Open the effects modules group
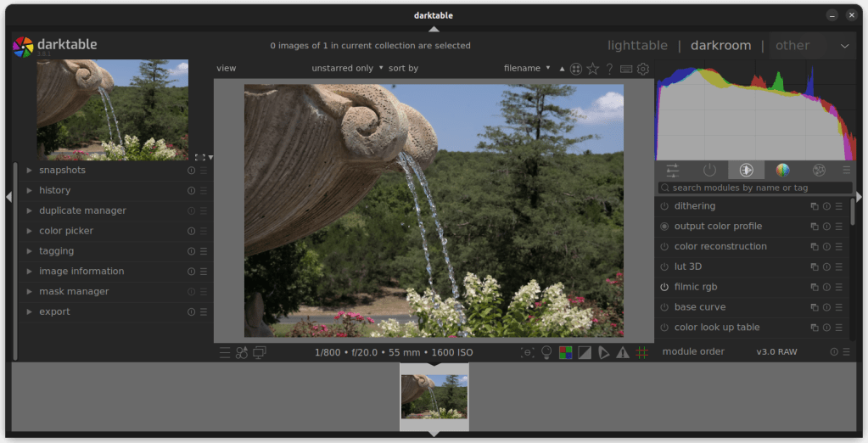Screen dimensions: 868x443 [x=819, y=170]
